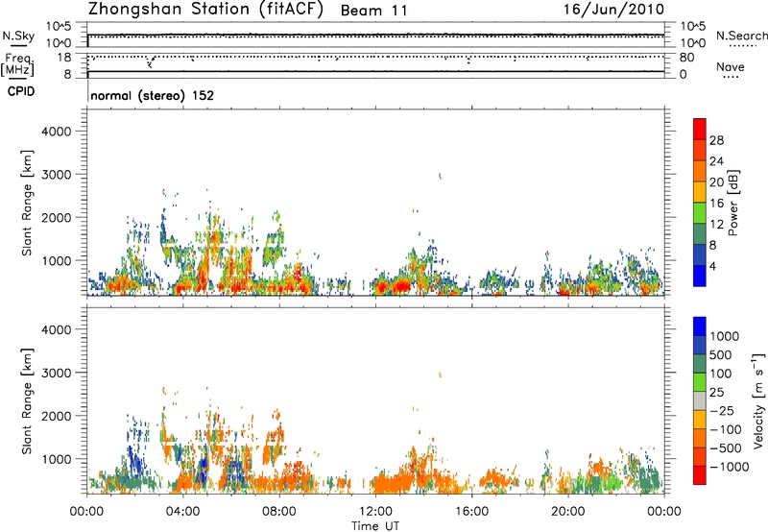
Task: Click the 04:00 time tick label
Action: click(182, 512)
